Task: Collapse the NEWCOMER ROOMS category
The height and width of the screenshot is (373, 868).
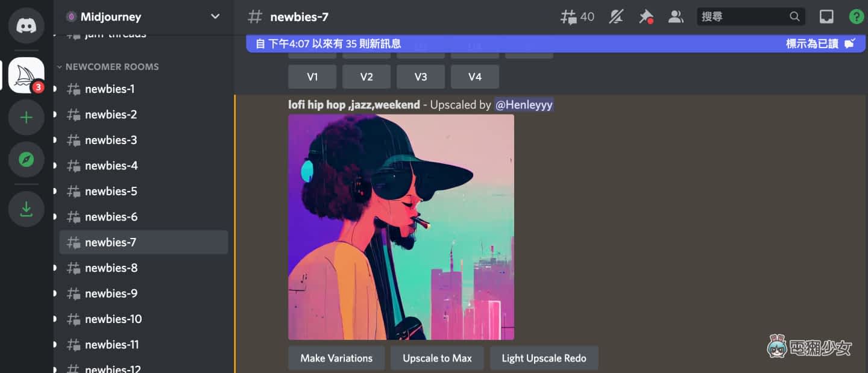Action: 112,67
